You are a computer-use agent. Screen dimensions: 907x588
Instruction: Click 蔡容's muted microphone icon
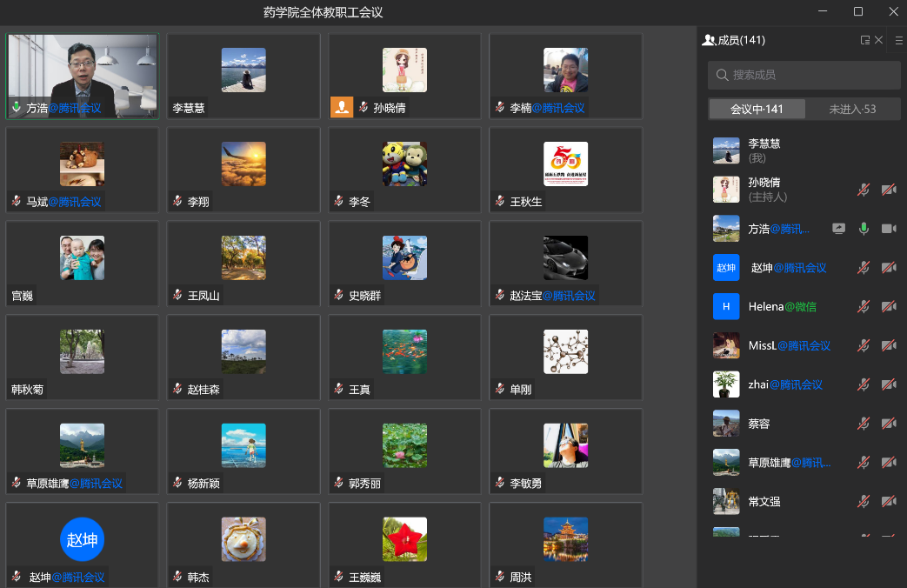(864, 424)
